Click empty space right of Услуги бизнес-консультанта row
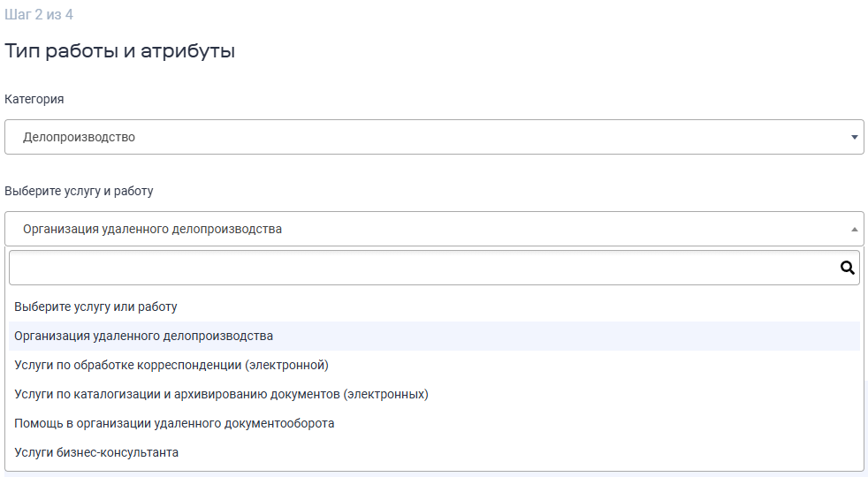 [530, 452]
